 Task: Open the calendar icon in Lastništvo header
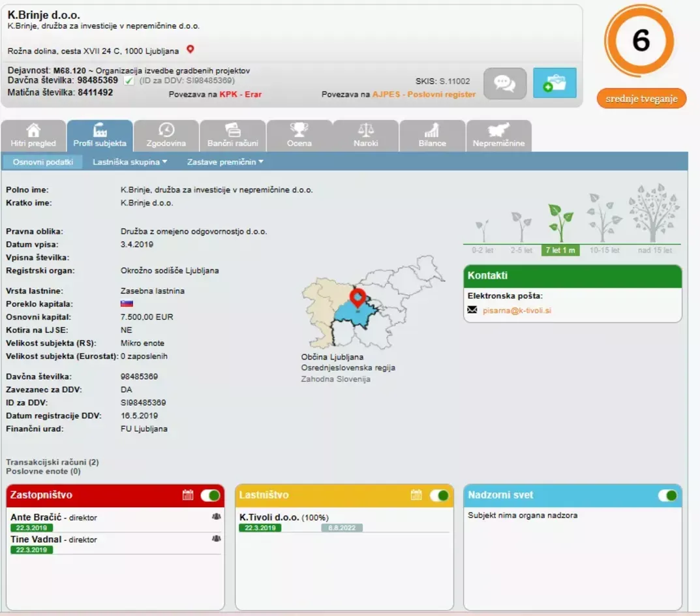[416, 495]
